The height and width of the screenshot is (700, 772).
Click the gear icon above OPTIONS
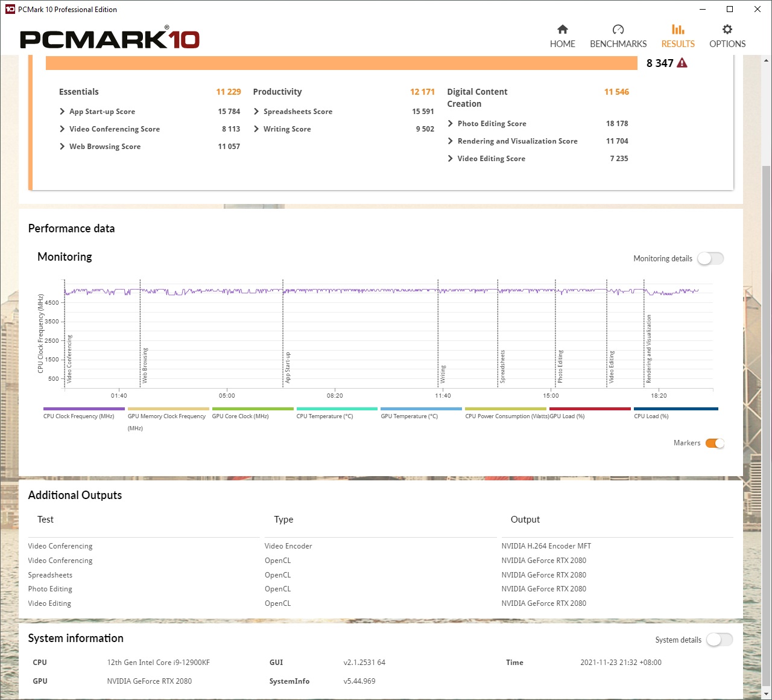[x=727, y=29]
